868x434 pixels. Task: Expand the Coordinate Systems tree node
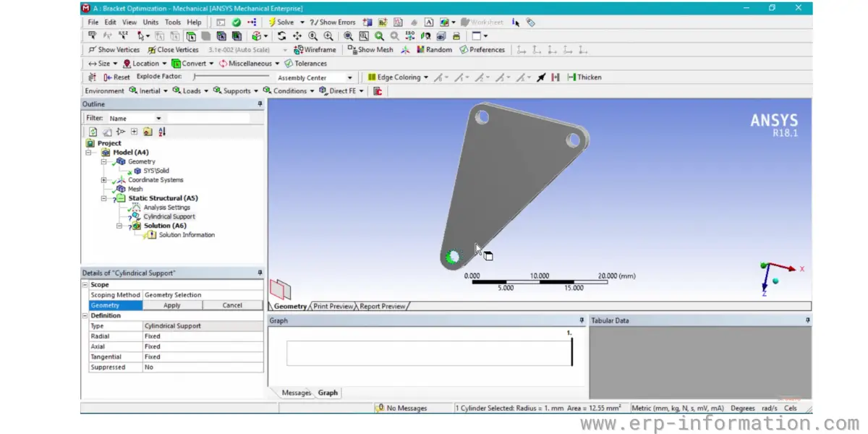click(x=104, y=180)
